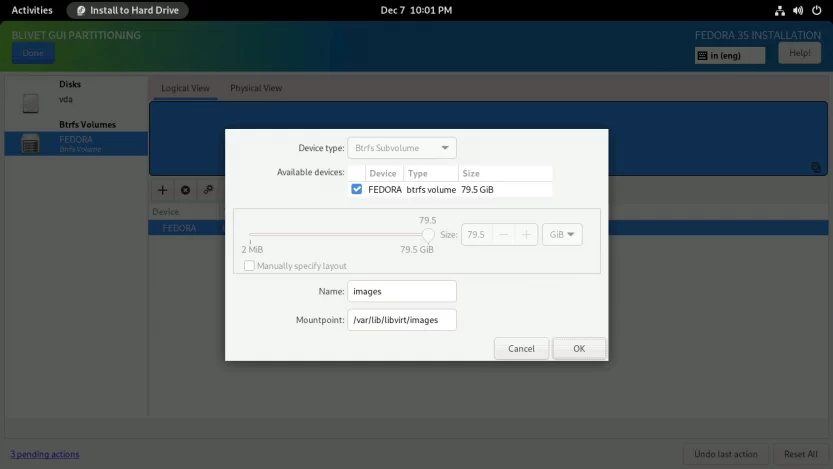Click the FEDORA Btrfs volume icon in sidebar

pyautogui.click(x=31, y=143)
